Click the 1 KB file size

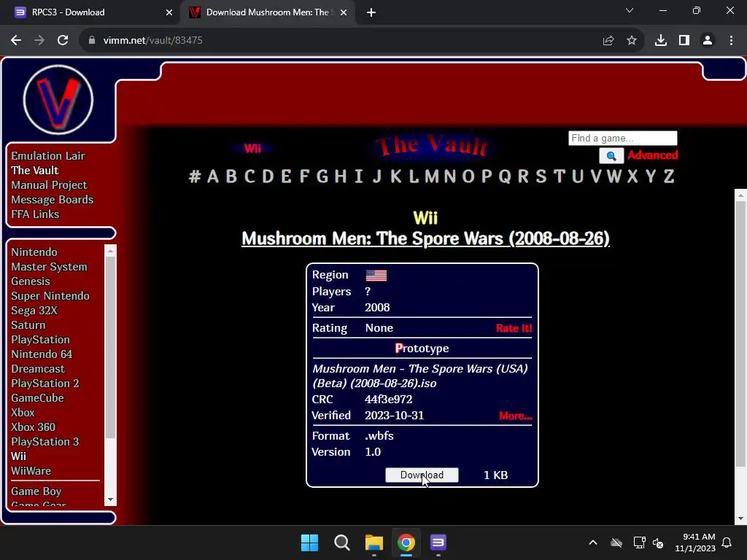coord(495,475)
